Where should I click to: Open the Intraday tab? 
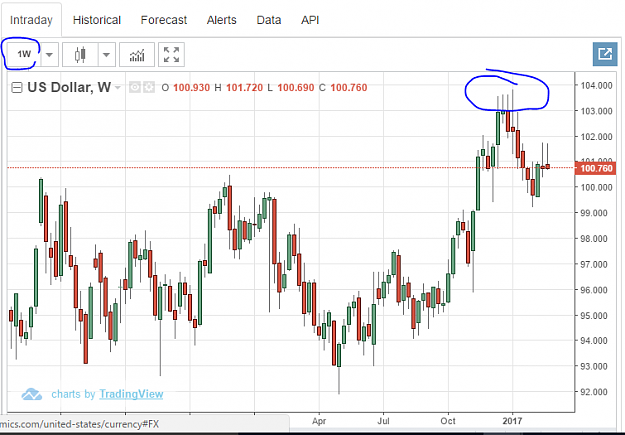(31, 20)
